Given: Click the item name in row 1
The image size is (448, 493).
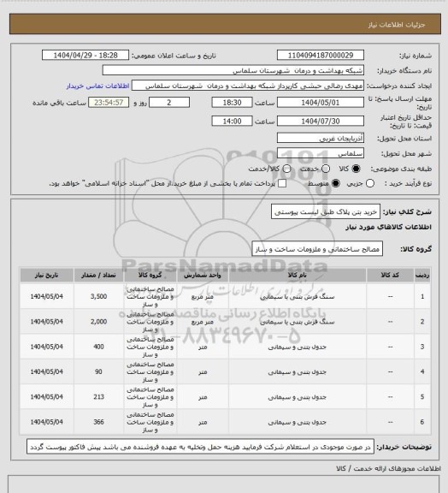Looking at the screenshot, I should tap(298, 296).
